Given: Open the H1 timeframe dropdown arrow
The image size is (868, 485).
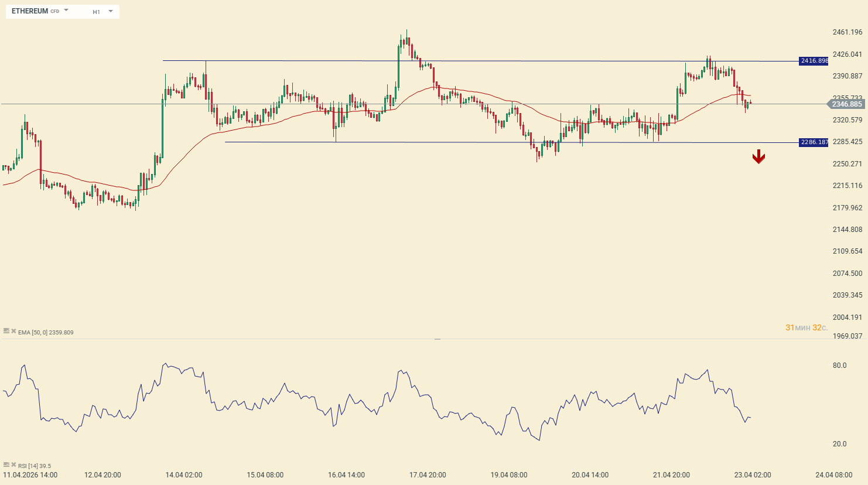Looking at the screenshot, I should 111,11.
